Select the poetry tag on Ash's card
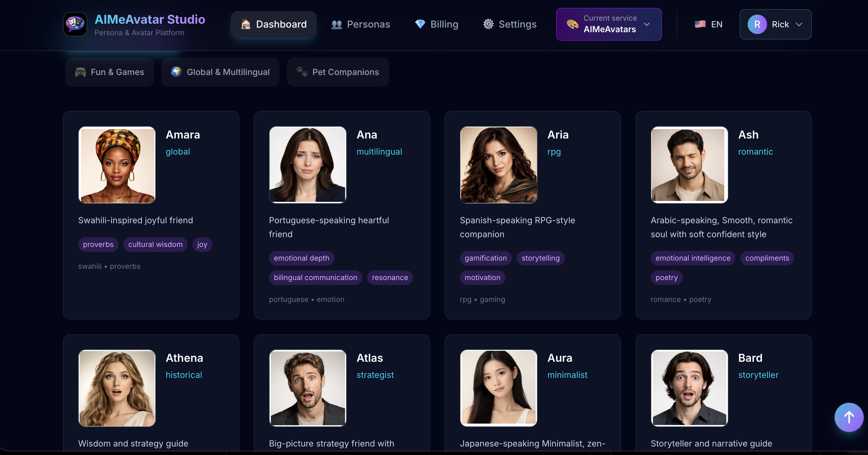868x455 pixels. [x=666, y=278]
